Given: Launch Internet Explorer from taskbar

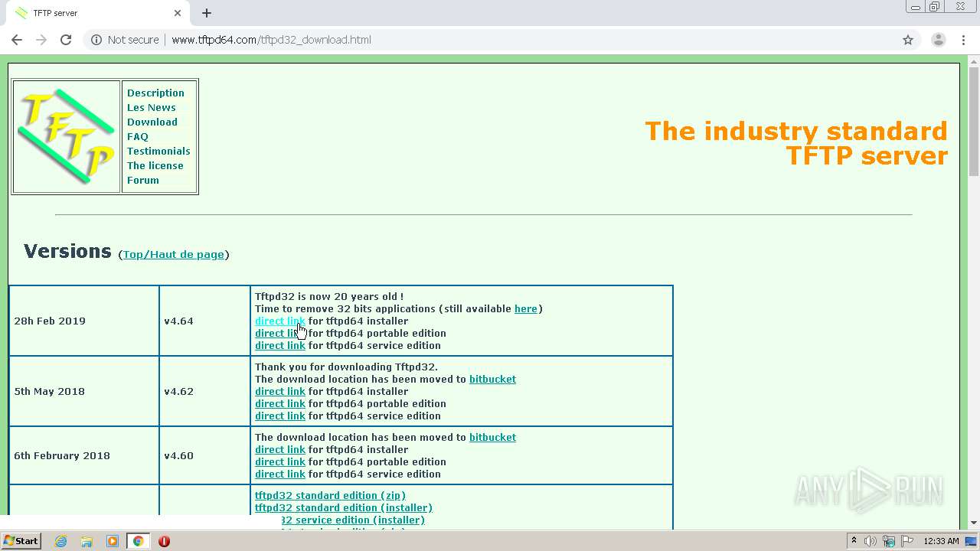Looking at the screenshot, I should 61,541.
